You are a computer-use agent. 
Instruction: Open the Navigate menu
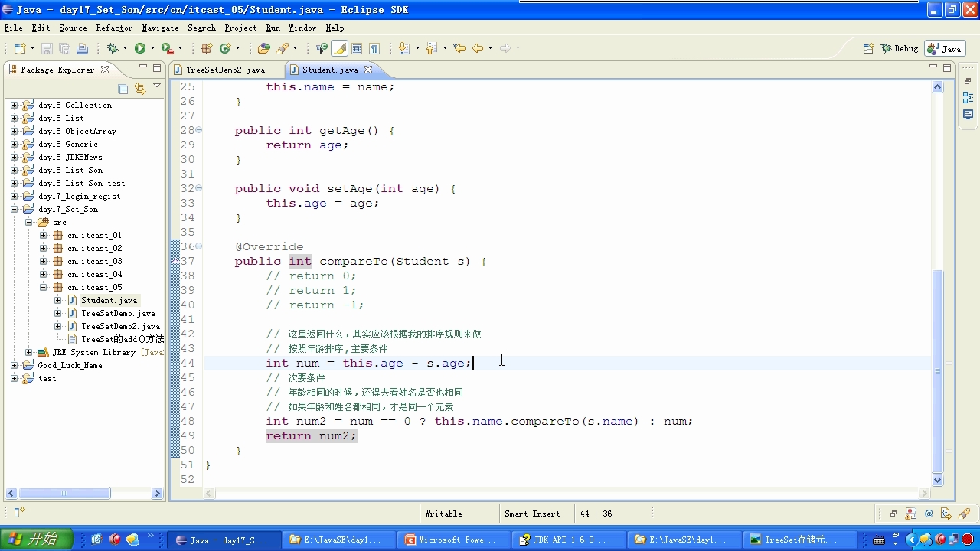tap(160, 28)
